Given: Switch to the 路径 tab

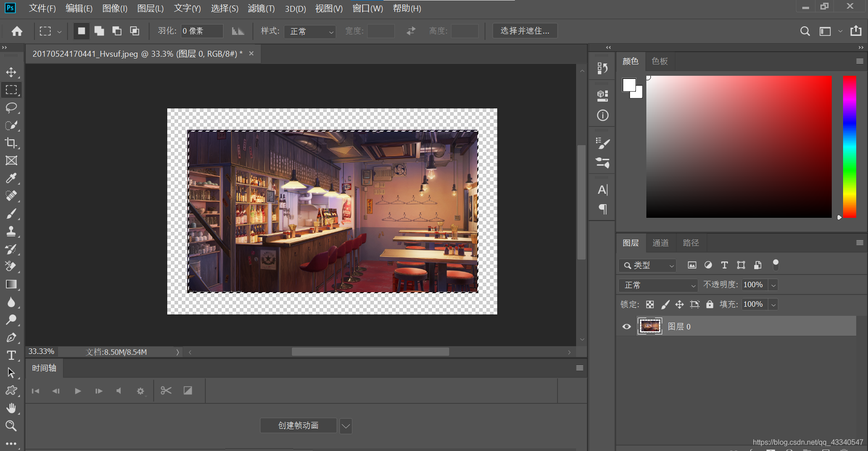Looking at the screenshot, I should click(x=691, y=243).
